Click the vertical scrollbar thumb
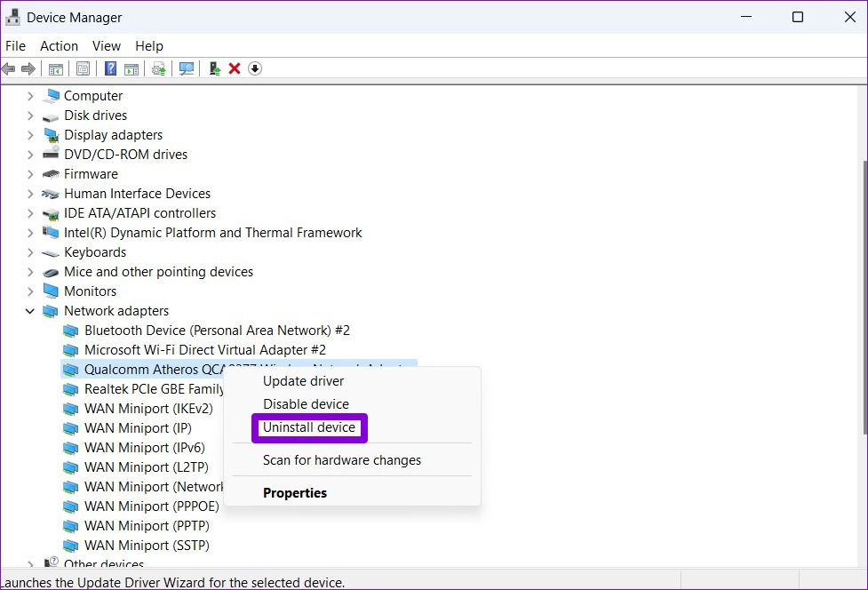This screenshot has width=868, height=590. point(864,297)
